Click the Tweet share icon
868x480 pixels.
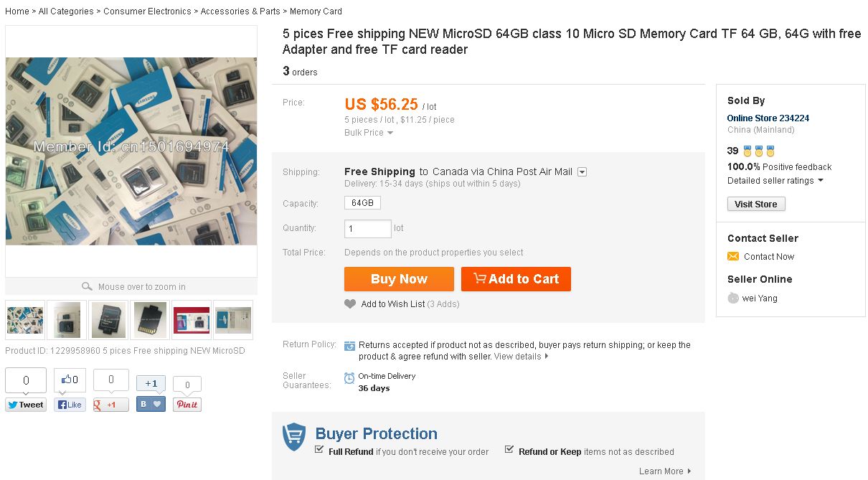(x=26, y=405)
